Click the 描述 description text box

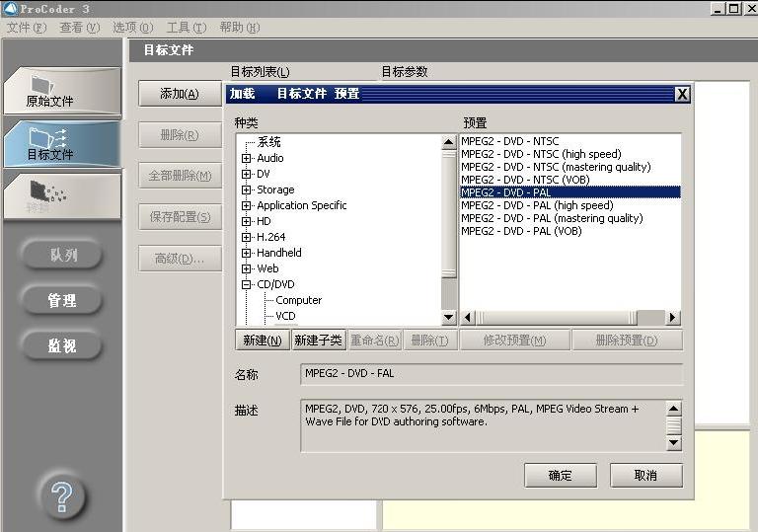pyautogui.click(x=484, y=425)
